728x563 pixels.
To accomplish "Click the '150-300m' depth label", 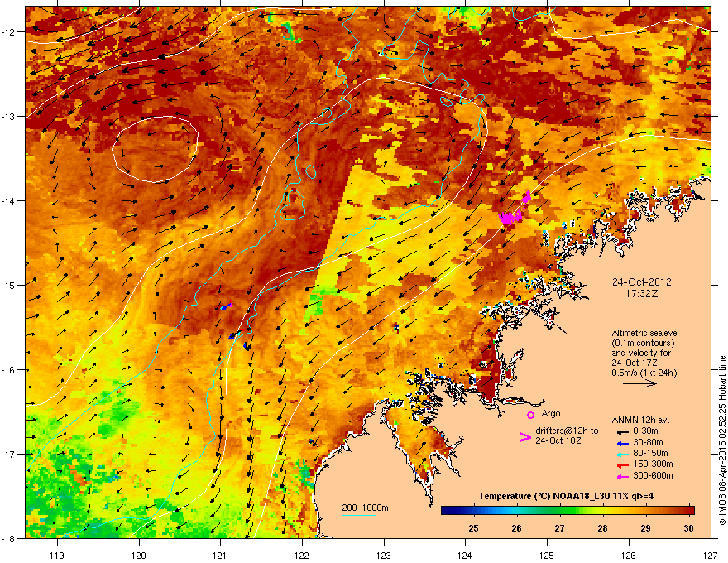I will click(x=653, y=464).
